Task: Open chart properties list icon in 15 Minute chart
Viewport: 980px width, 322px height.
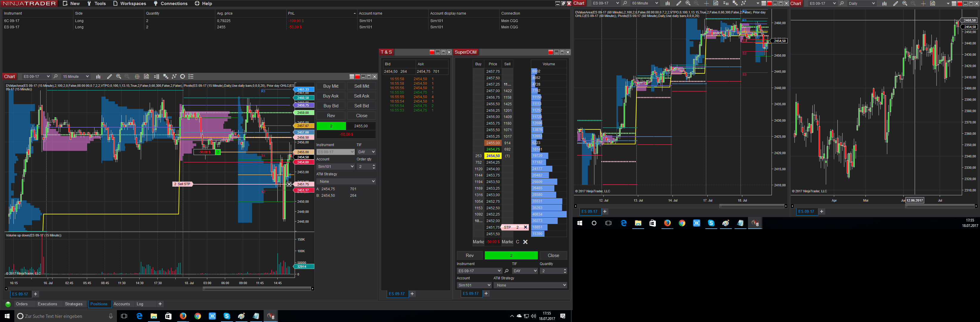Action: pyautogui.click(x=191, y=76)
